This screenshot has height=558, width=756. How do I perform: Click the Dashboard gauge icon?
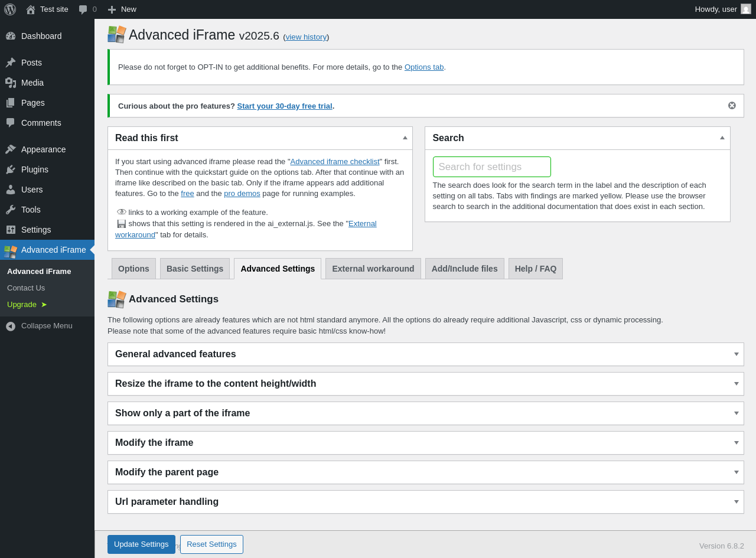tap(11, 36)
